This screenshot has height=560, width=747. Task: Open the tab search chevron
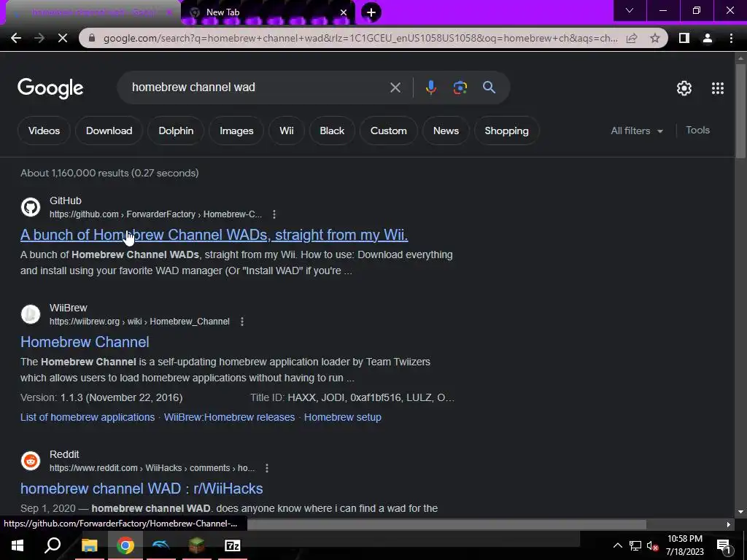(x=630, y=10)
